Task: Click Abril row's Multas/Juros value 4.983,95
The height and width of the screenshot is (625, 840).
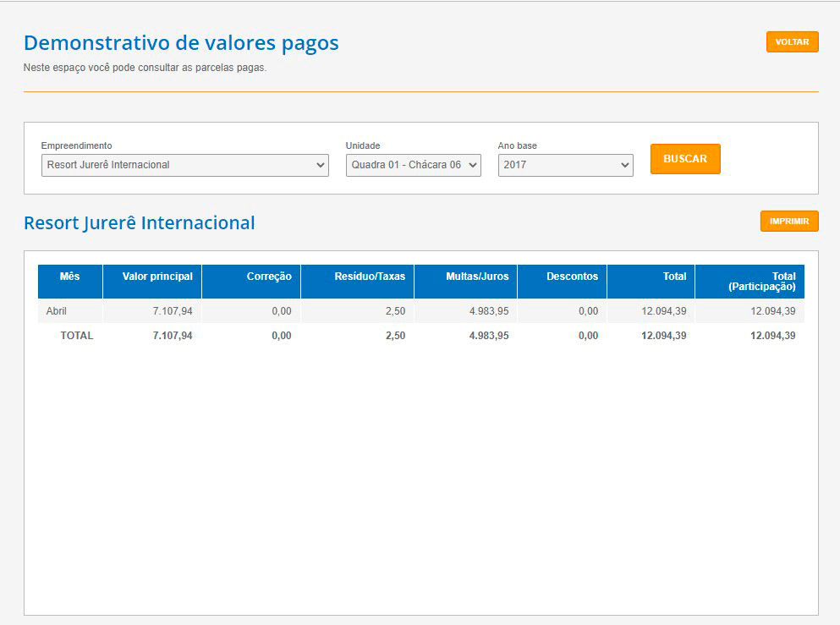Action: coord(489,311)
